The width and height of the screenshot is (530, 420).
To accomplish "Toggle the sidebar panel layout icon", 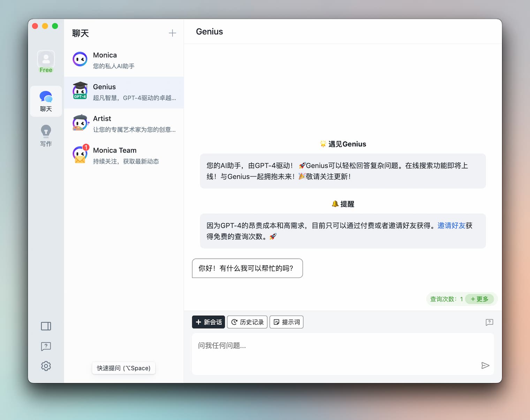I will coord(46,326).
